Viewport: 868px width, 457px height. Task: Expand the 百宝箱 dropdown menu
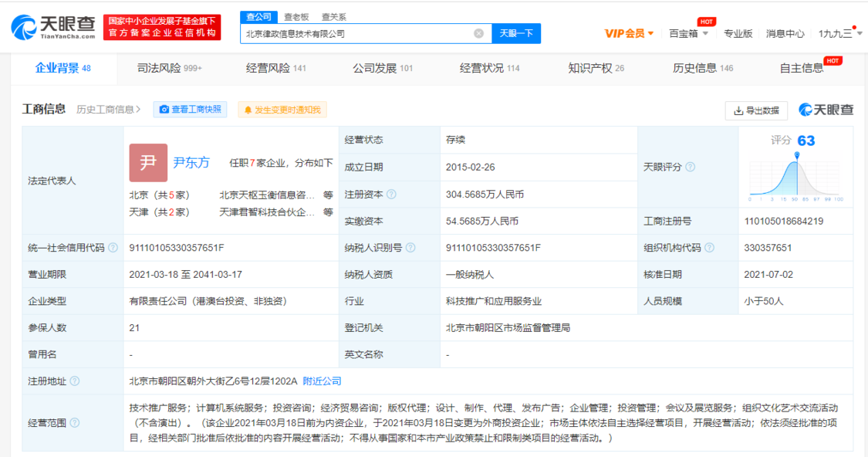coord(689,33)
